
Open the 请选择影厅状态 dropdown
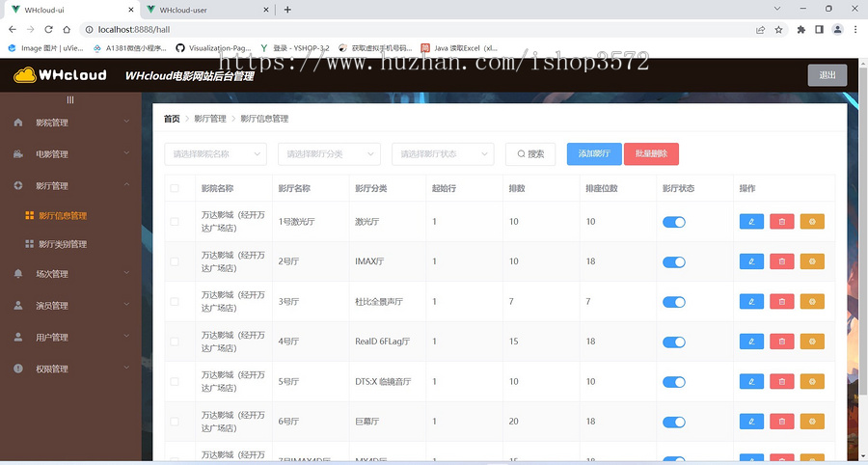tap(443, 154)
